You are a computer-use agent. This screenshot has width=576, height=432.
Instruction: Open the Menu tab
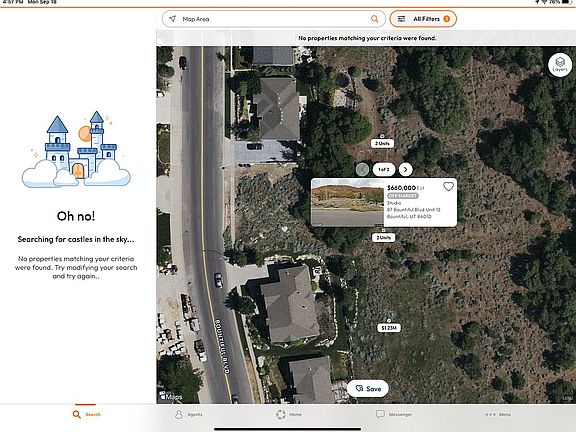point(498,414)
